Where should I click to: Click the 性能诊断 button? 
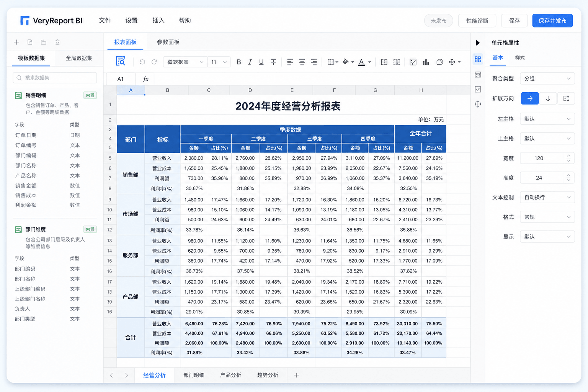(x=477, y=21)
